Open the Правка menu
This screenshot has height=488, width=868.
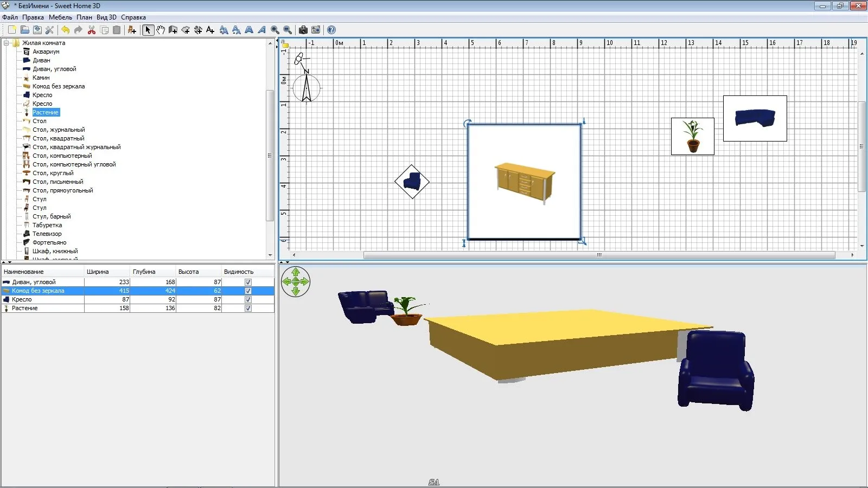tap(33, 17)
